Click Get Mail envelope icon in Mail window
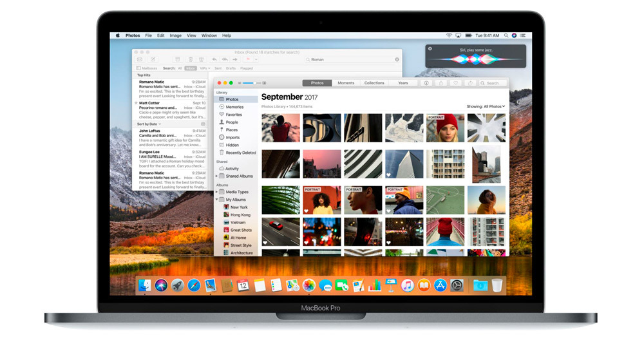 tap(140, 59)
